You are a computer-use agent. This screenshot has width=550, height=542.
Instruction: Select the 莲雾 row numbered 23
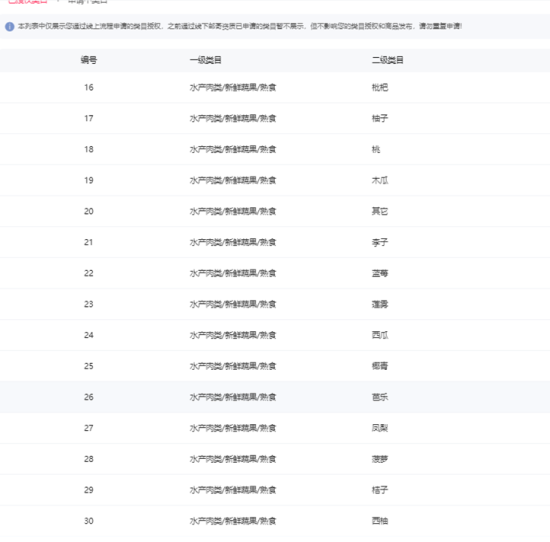pos(275,304)
